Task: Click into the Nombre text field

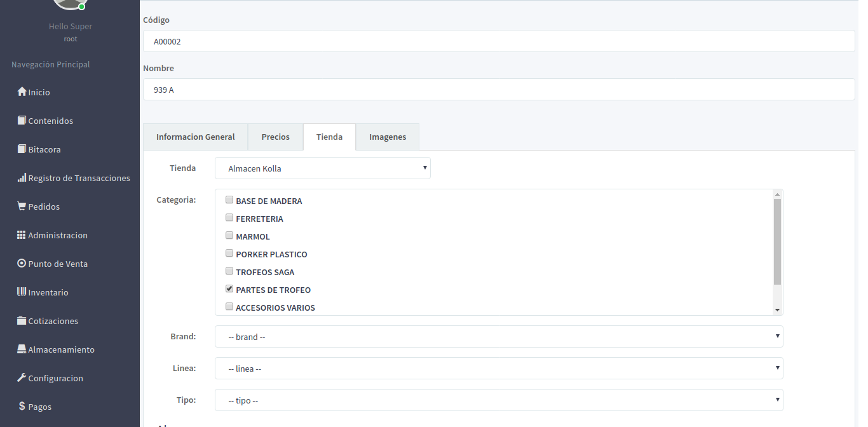Action: pos(499,90)
